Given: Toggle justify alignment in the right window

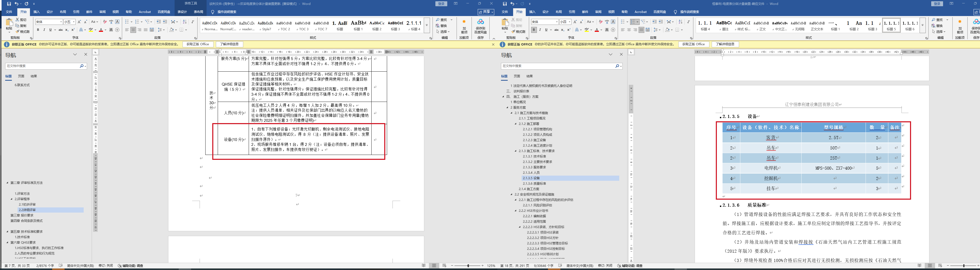Looking at the screenshot, I should pos(641,30).
